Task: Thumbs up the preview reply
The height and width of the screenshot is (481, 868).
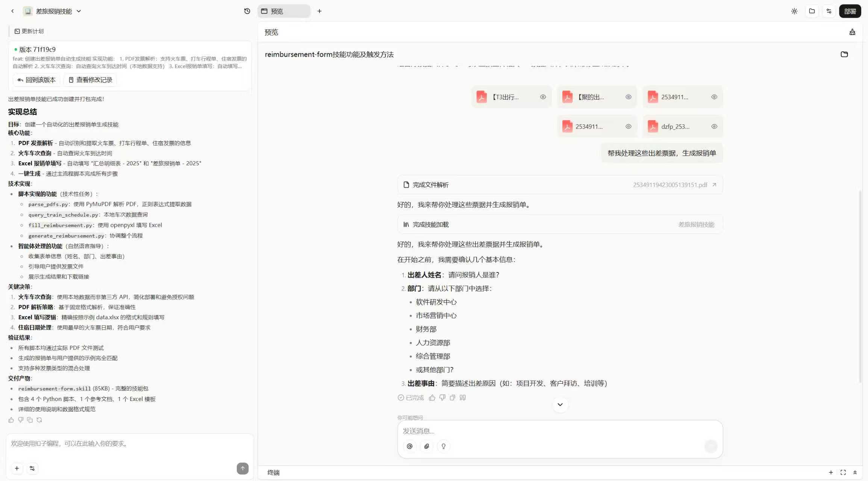Action: click(x=432, y=398)
